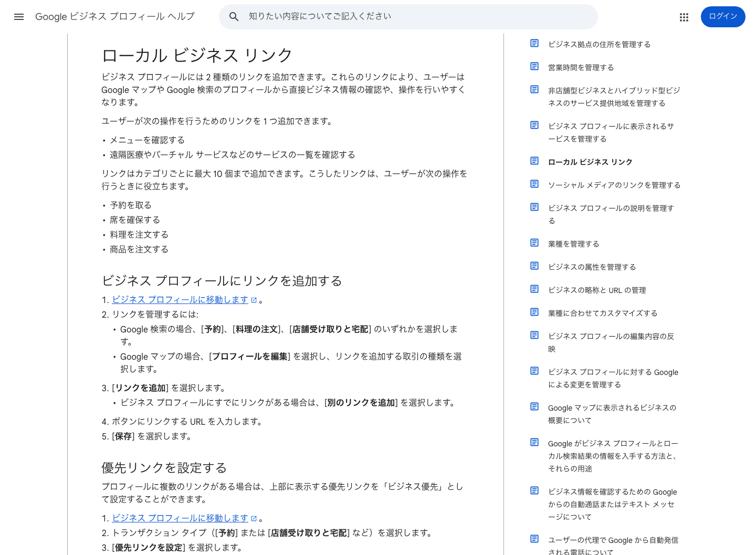
Task: Click article icon beside ビジネスの略称と URL の管理
Action: pyautogui.click(x=534, y=289)
